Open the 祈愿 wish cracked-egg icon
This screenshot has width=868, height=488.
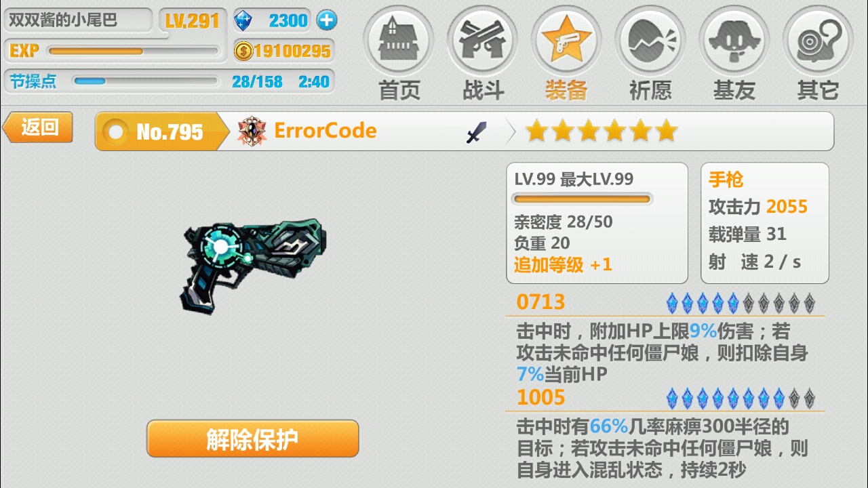click(650, 41)
